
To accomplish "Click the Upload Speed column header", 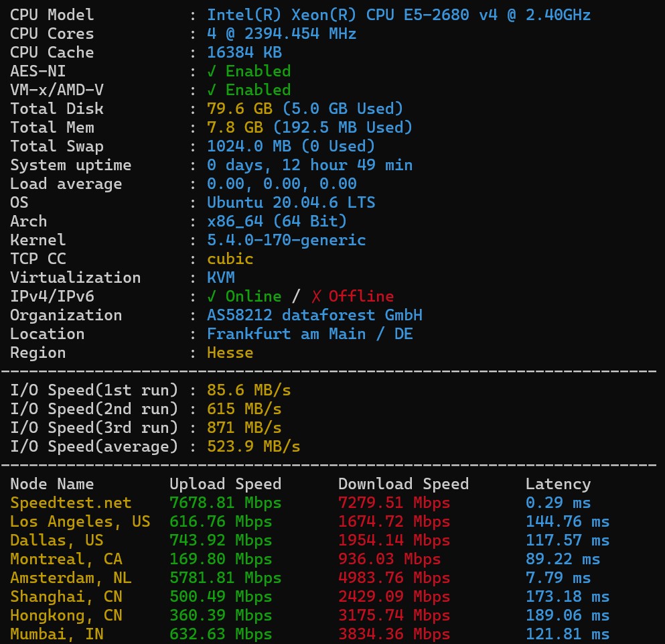I will 226,484.
